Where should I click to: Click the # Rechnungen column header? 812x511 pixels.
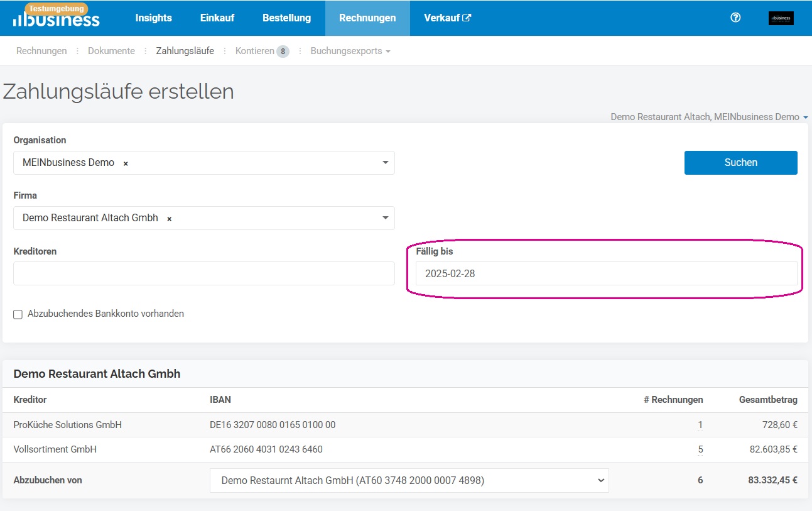point(673,400)
